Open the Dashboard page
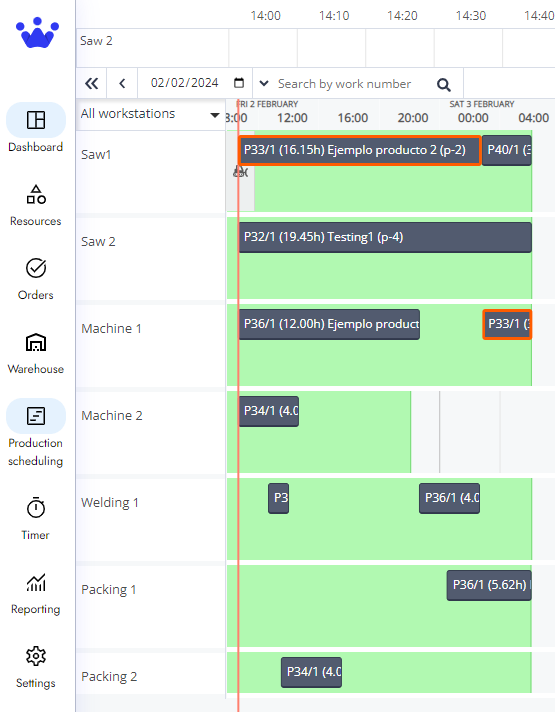The width and height of the screenshot is (555, 712). tap(35, 129)
